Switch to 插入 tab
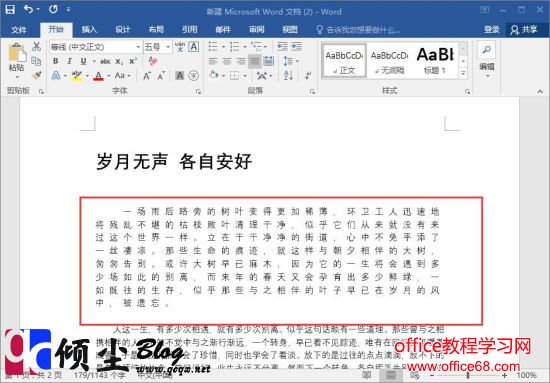 pos(89,29)
